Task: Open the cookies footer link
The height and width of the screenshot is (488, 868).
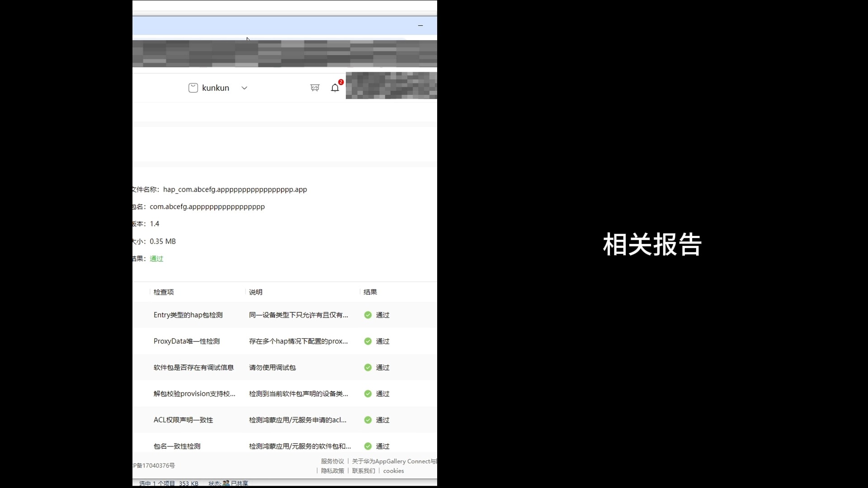Action: pyautogui.click(x=393, y=471)
